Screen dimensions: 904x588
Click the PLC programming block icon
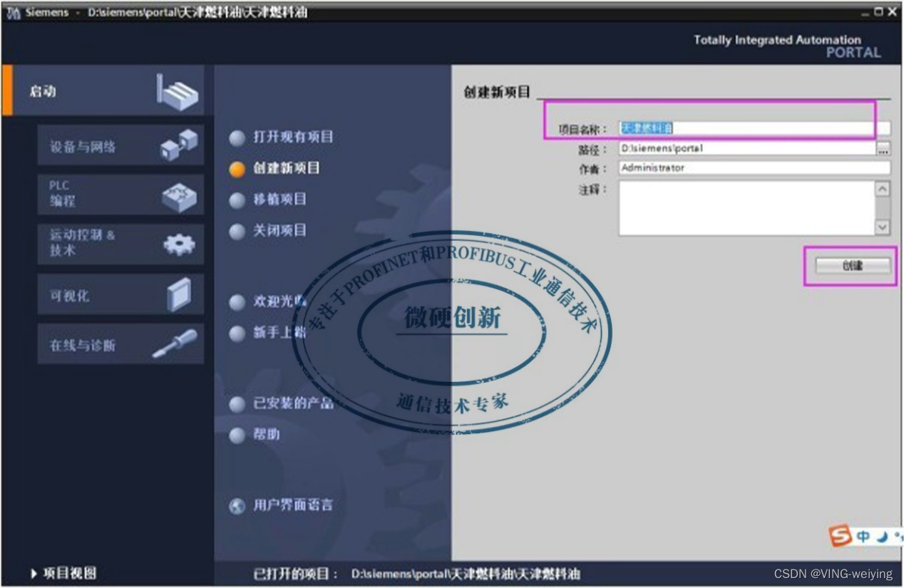click(x=179, y=196)
